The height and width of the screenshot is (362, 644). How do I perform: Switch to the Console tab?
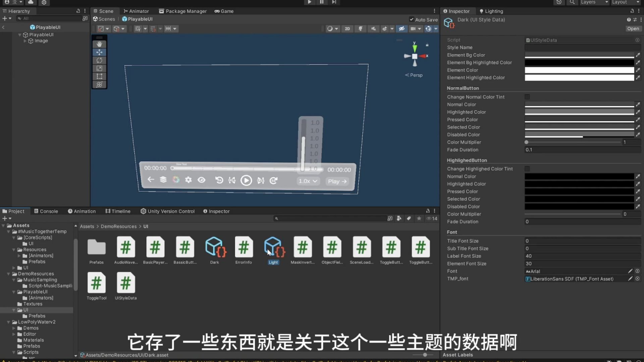[46, 211]
